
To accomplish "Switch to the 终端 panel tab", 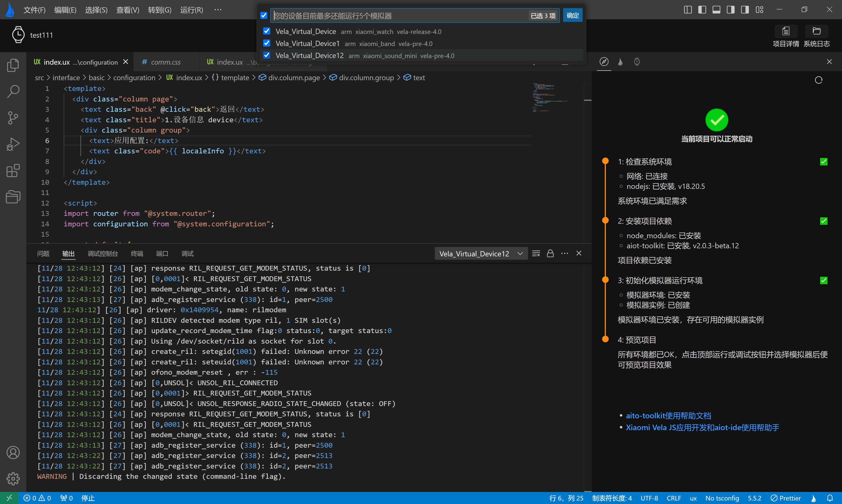I will pyautogui.click(x=137, y=254).
